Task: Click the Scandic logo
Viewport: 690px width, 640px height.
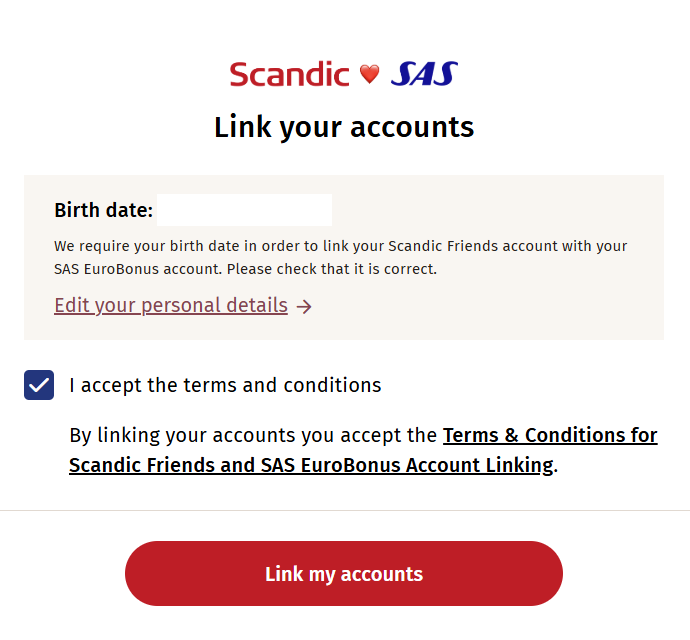Action: pyautogui.click(x=290, y=74)
